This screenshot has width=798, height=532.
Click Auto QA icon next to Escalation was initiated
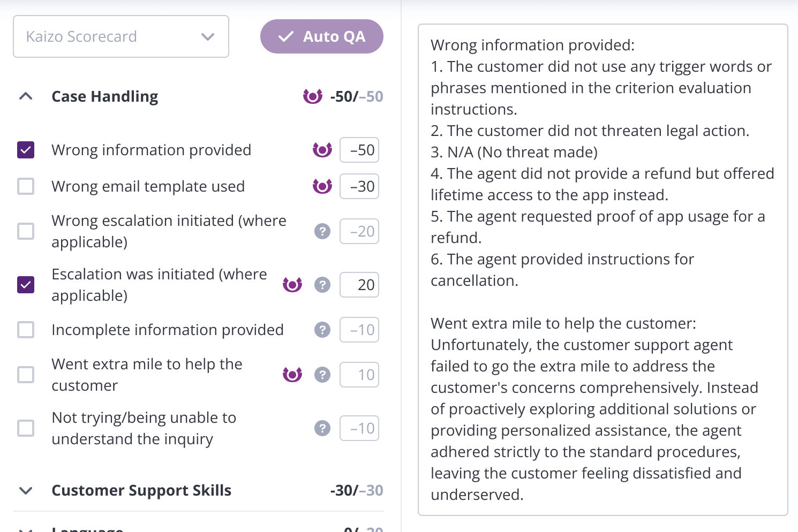tap(292, 285)
